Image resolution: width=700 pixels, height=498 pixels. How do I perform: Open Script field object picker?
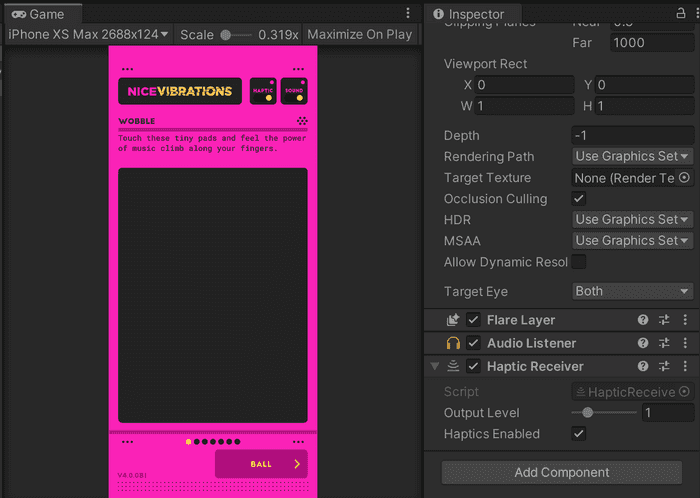click(684, 391)
